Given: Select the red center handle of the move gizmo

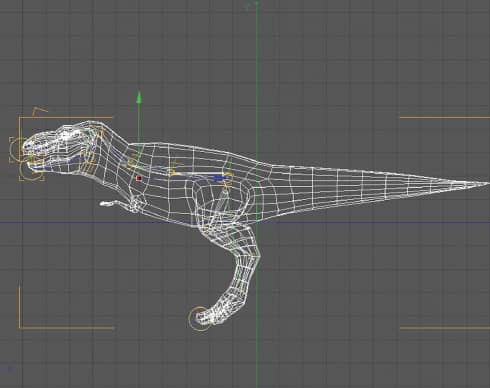Looking at the screenshot, I should 139,179.
